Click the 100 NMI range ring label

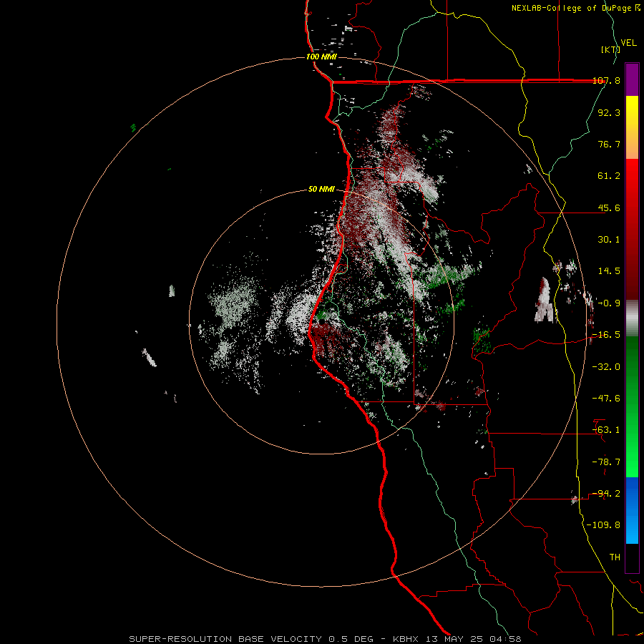(321, 57)
